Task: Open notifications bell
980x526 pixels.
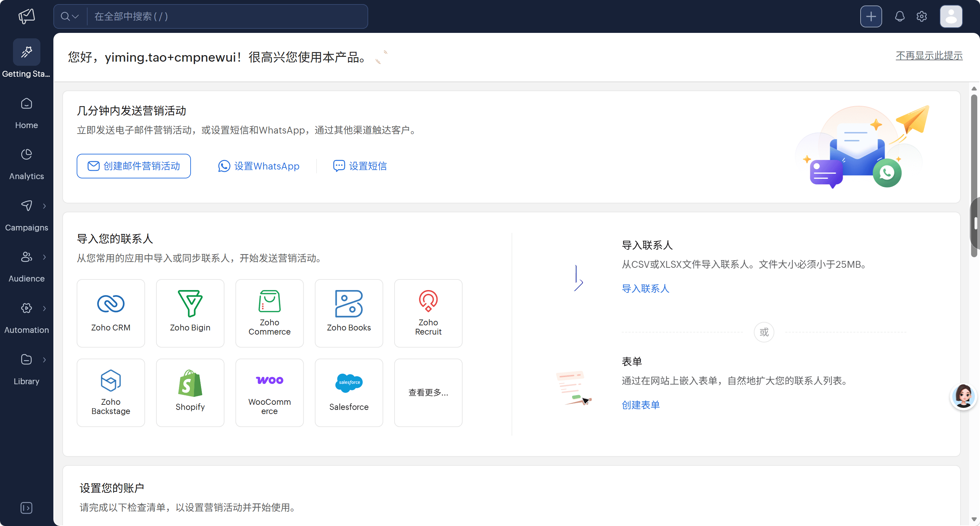Action: [900, 16]
